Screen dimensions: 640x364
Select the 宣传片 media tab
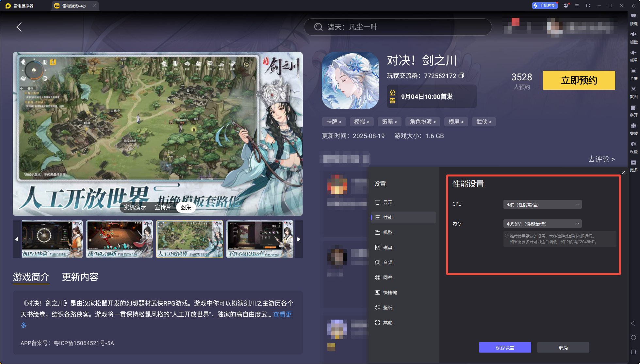click(163, 207)
